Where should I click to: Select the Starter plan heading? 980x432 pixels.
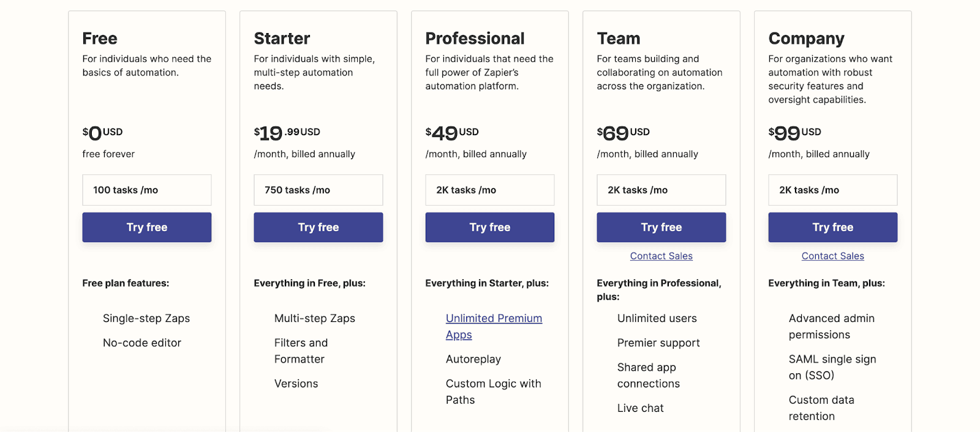click(282, 38)
